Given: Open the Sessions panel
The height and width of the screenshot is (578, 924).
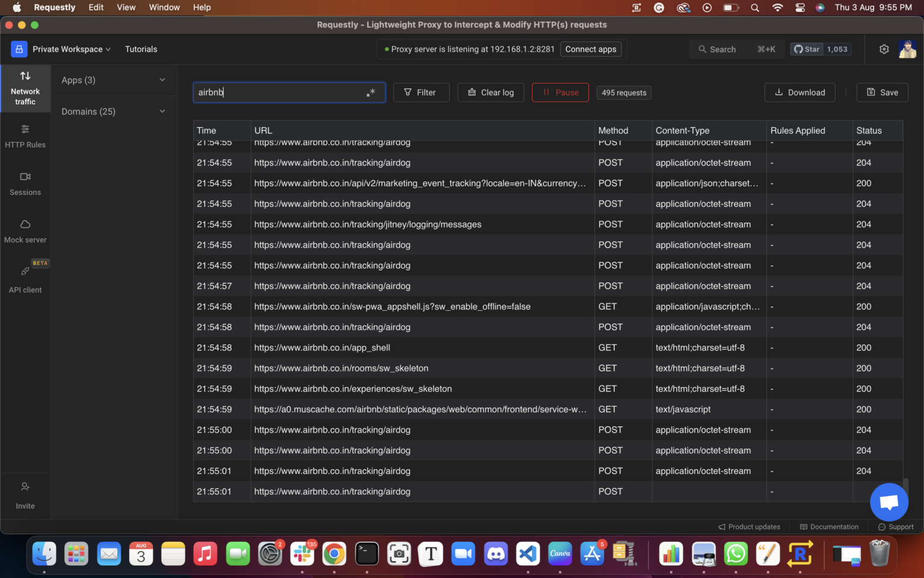Looking at the screenshot, I should coord(25,184).
